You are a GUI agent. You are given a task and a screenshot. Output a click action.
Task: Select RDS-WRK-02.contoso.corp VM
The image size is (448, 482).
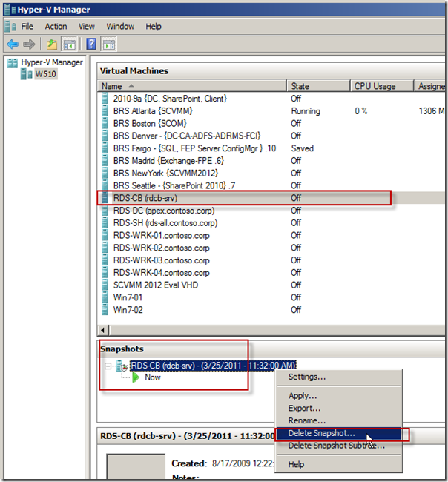point(162,248)
